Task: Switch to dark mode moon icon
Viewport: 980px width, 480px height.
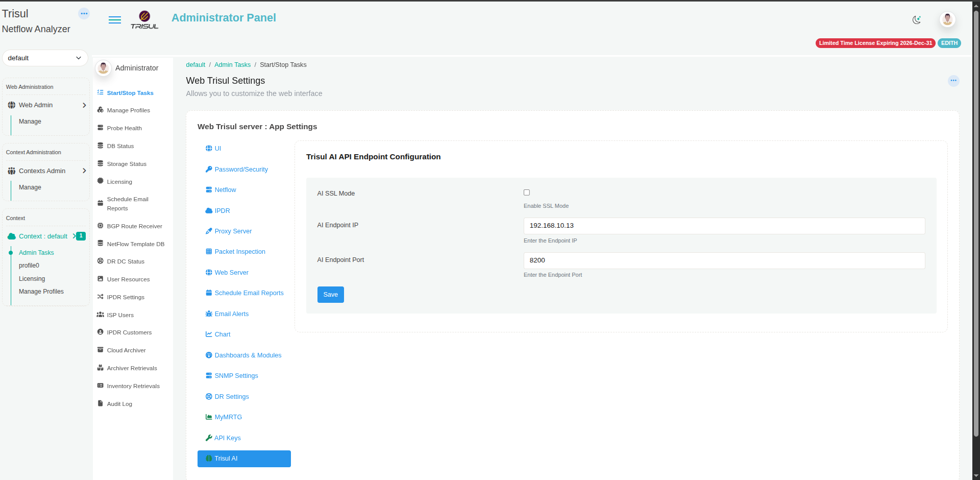Action: (x=917, y=20)
